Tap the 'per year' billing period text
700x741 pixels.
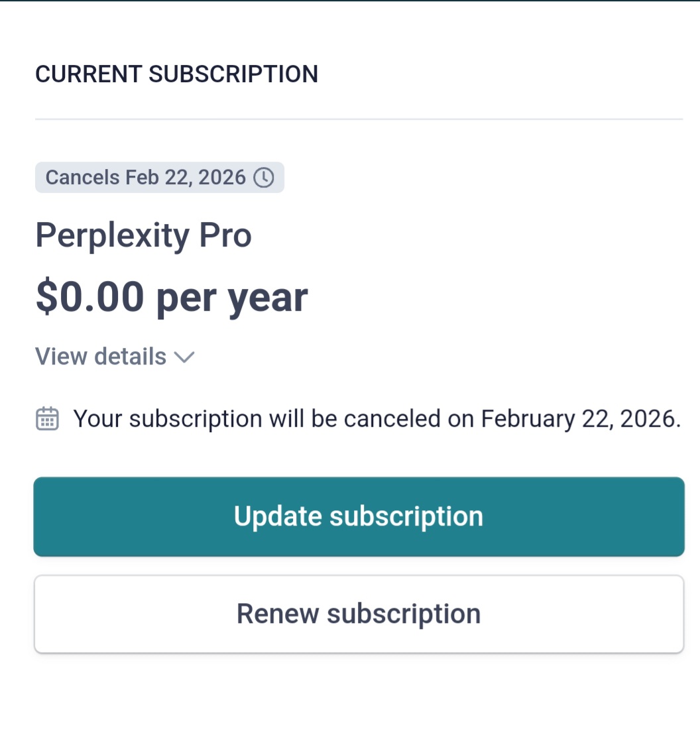coord(231,298)
